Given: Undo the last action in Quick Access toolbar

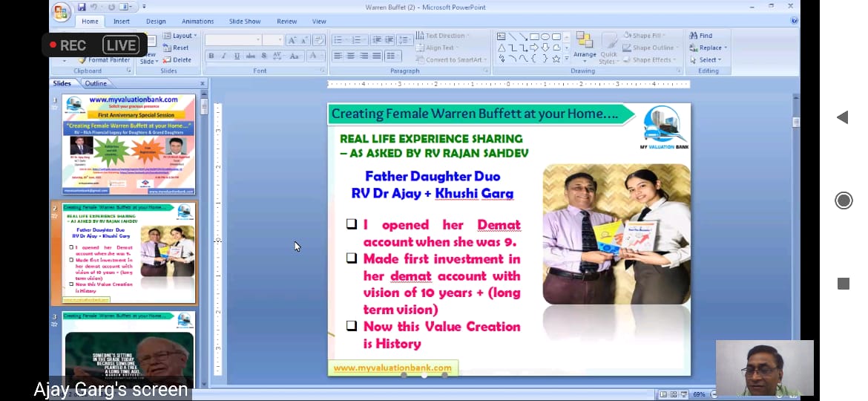Looking at the screenshot, I should click(x=95, y=7).
